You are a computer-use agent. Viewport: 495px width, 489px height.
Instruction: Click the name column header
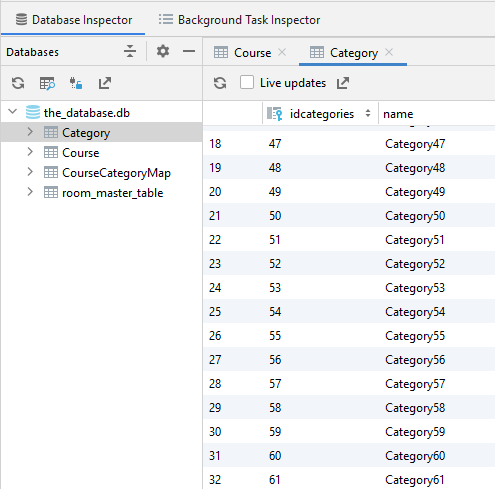coord(398,114)
